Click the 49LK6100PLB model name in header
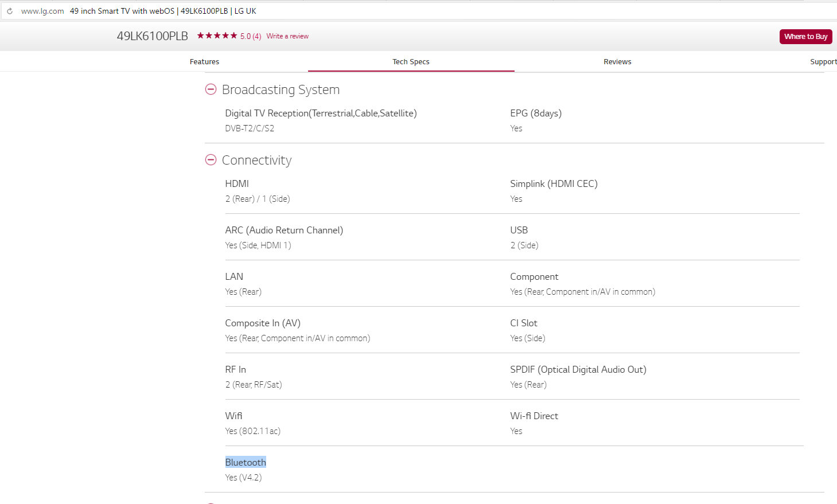This screenshot has width=837, height=504. click(153, 36)
